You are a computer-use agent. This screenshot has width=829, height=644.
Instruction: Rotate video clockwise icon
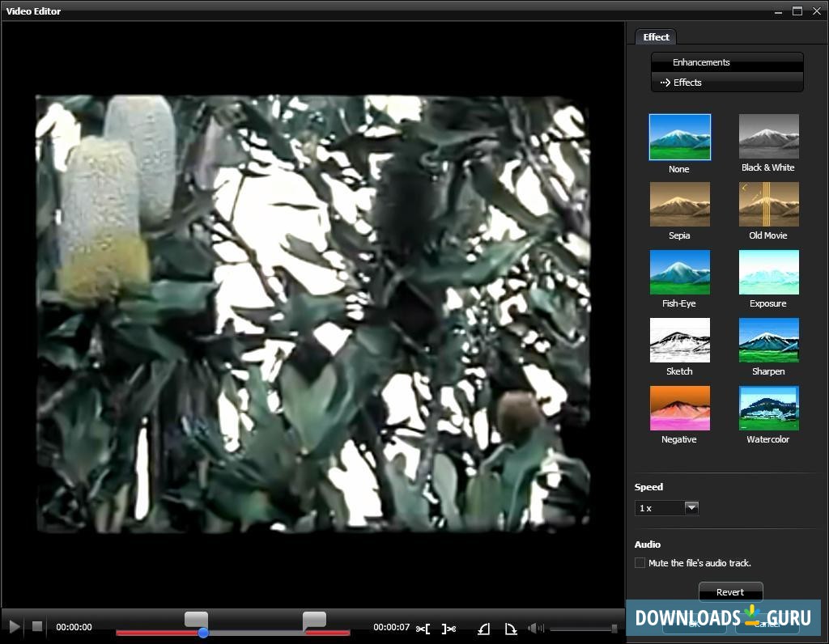click(x=510, y=629)
